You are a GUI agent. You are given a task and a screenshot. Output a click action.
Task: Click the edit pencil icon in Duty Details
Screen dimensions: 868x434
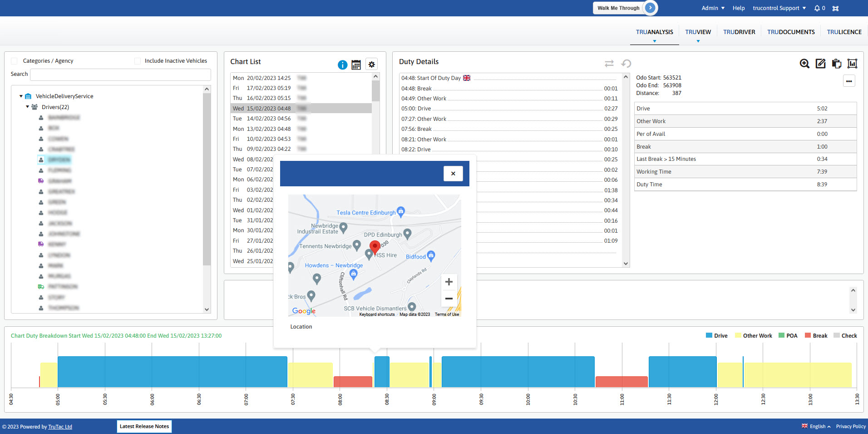point(820,64)
